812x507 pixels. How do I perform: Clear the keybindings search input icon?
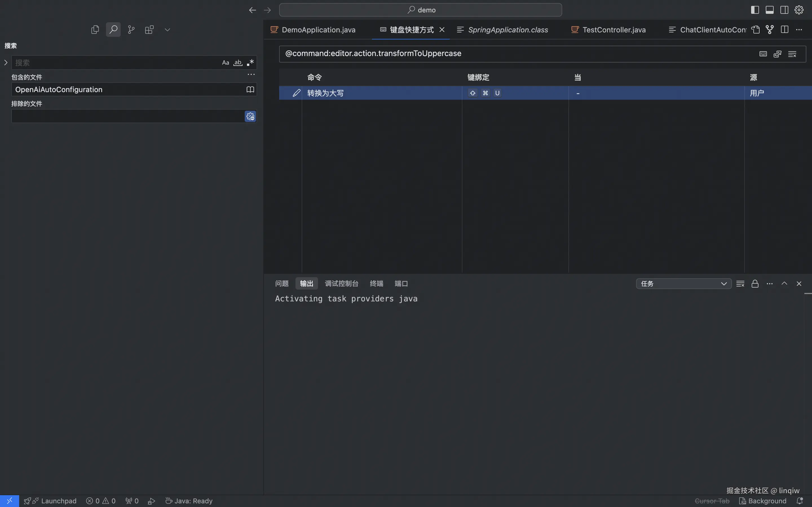[792, 54]
